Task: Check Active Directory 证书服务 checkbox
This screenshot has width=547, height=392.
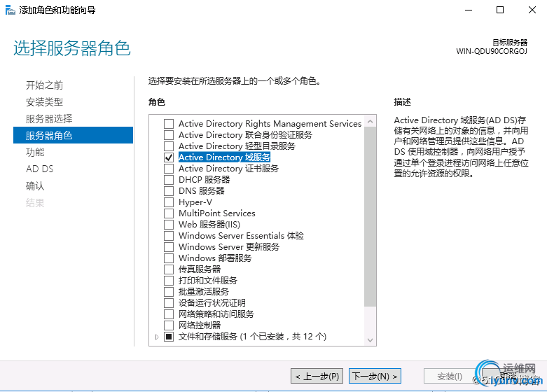Action: pyautogui.click(x=169, y=169)
